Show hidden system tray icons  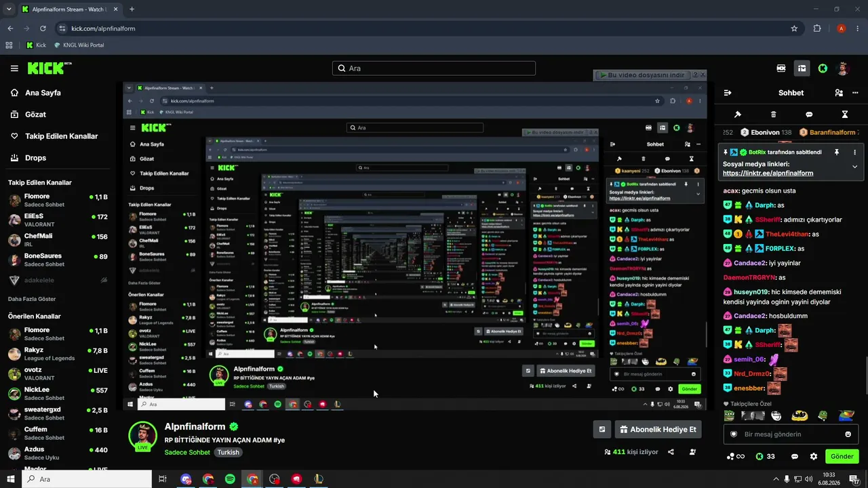tap(776, 479)
